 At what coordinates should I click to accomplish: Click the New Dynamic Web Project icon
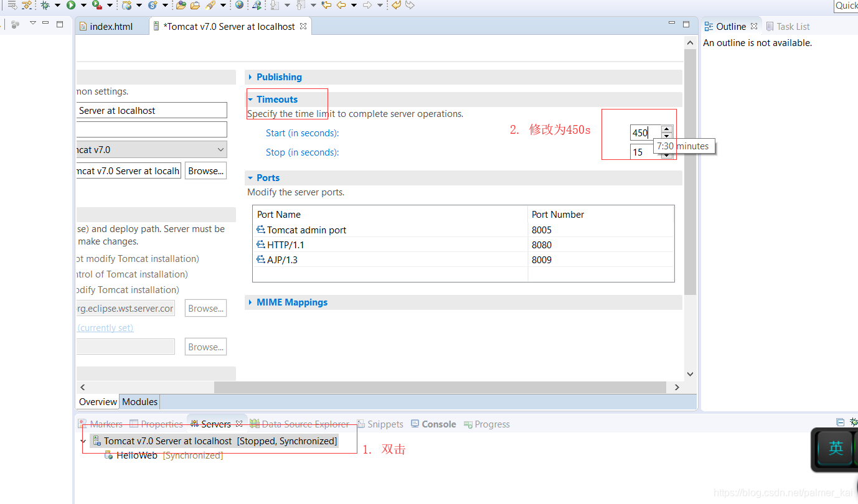(126, 6)
